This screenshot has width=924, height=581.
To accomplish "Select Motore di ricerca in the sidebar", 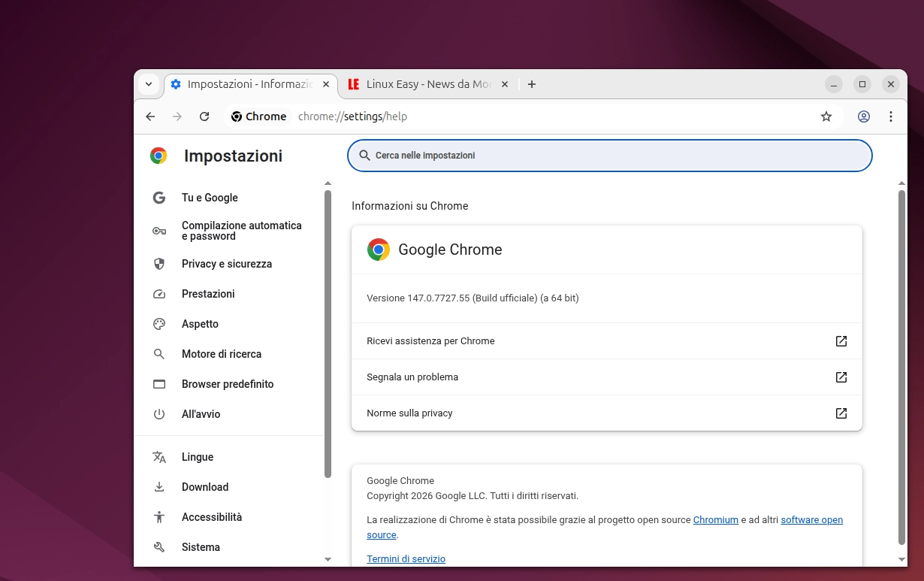I will pos(221,354).
